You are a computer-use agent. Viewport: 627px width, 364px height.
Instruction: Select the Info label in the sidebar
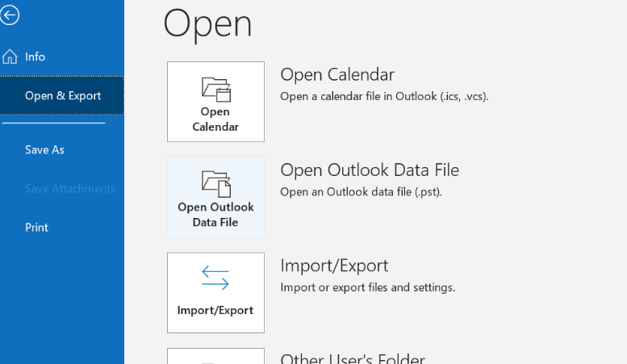coord(35,56)
